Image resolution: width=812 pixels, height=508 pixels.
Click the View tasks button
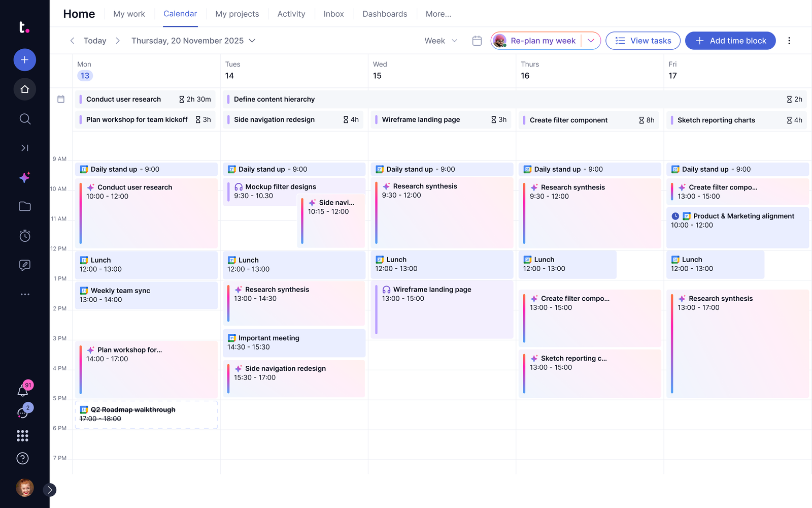pos(643,41)
